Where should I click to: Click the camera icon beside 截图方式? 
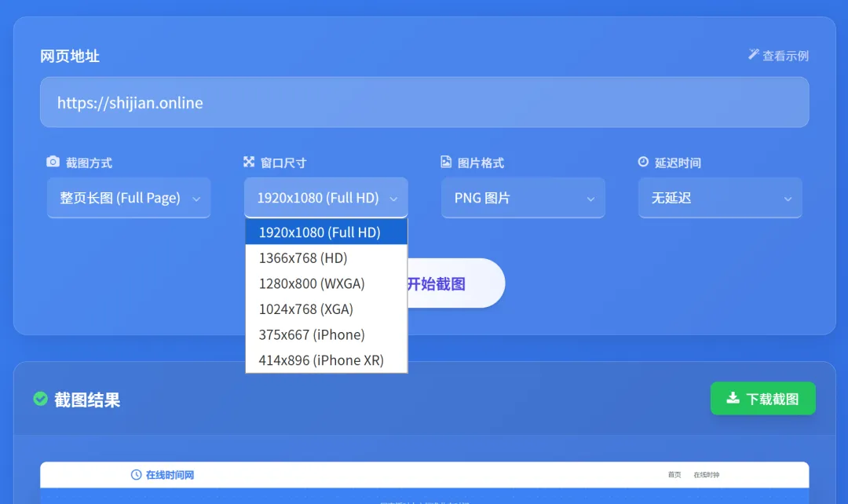(x=53, y=162)
